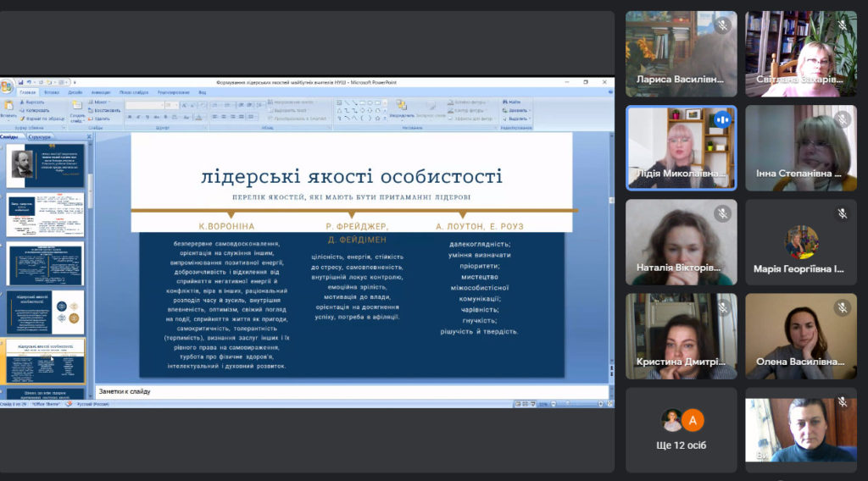Open the Select (Выделить) dropdown
This screenshot has width=868, height=481.
coord(516,119)
